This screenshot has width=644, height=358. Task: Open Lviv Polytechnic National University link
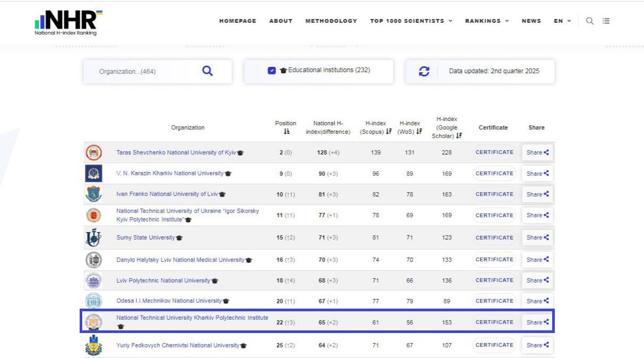(164, 280)
